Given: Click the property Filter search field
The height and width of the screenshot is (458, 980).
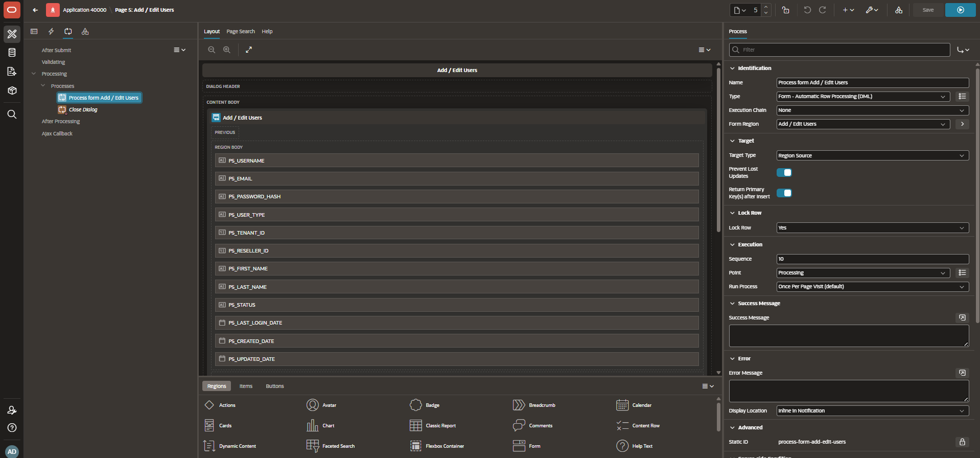Looking at the screenshot, I should [x=839, y=50].
